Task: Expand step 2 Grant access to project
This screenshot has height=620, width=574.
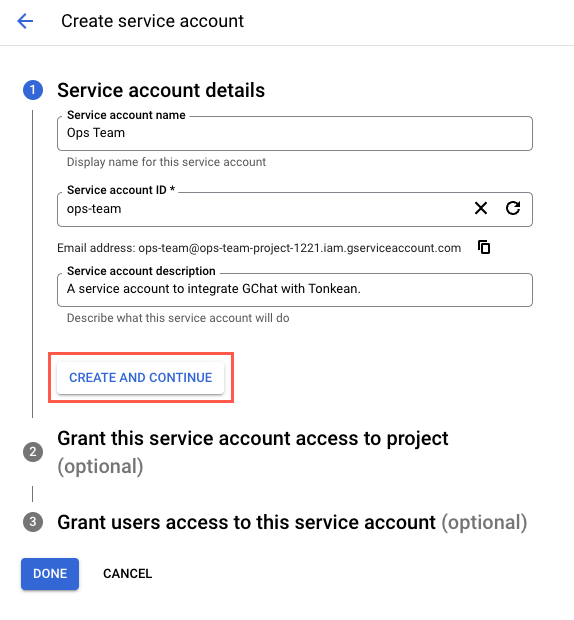Action: pyautogui.click(x=253, y=452)
